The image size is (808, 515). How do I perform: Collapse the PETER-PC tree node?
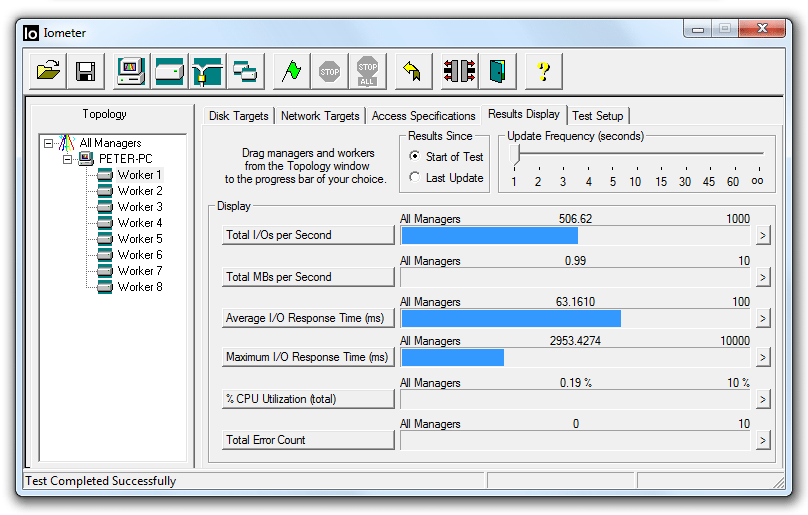tap(68, 159)
